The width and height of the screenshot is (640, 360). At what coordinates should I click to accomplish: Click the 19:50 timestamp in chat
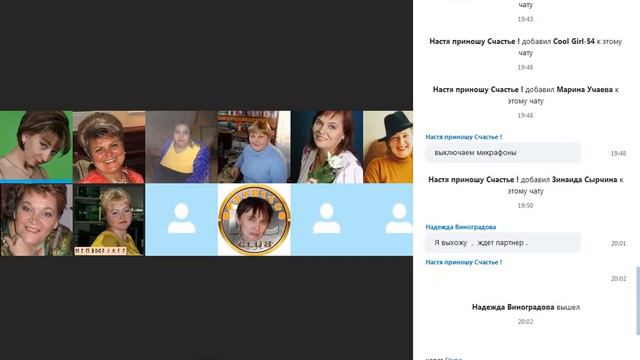(x=525, y=205)
